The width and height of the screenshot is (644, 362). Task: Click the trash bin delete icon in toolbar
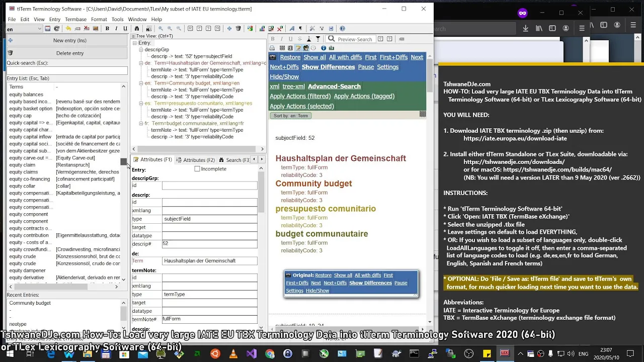point(238,29)
